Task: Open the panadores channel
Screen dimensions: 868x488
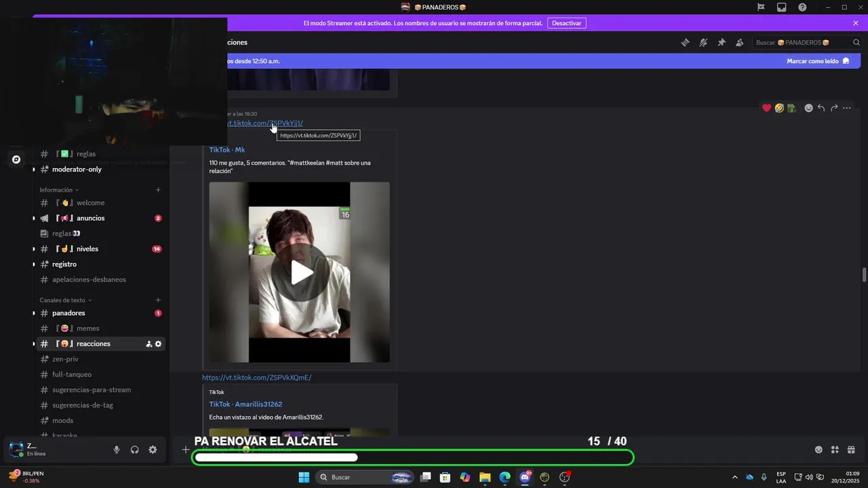Action: pyautogui.click(x=102, y=313)
